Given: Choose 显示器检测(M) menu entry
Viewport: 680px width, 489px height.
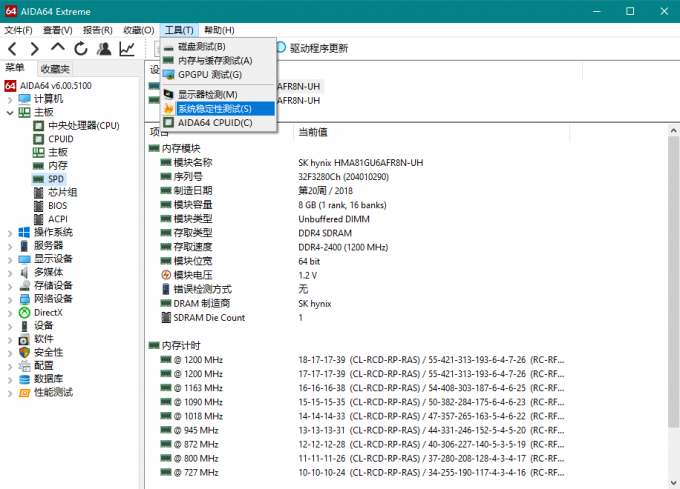Looking at the screenshot, I should 219,95.
